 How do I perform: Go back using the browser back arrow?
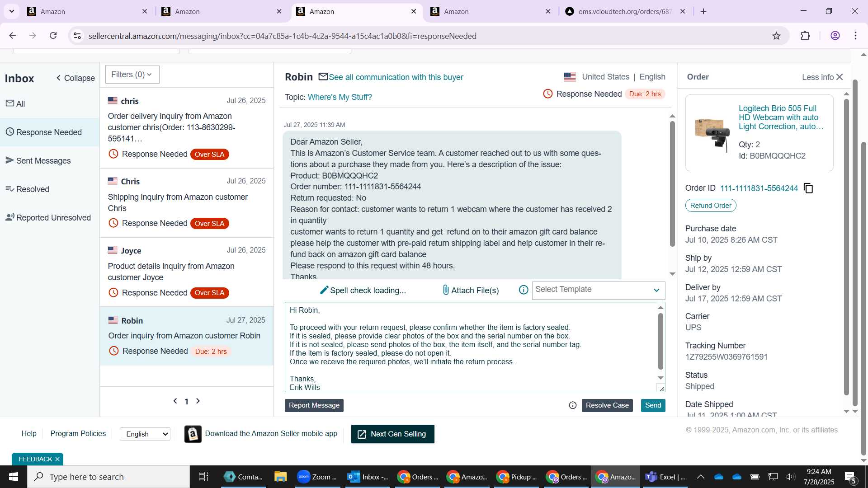click(13, 36)
